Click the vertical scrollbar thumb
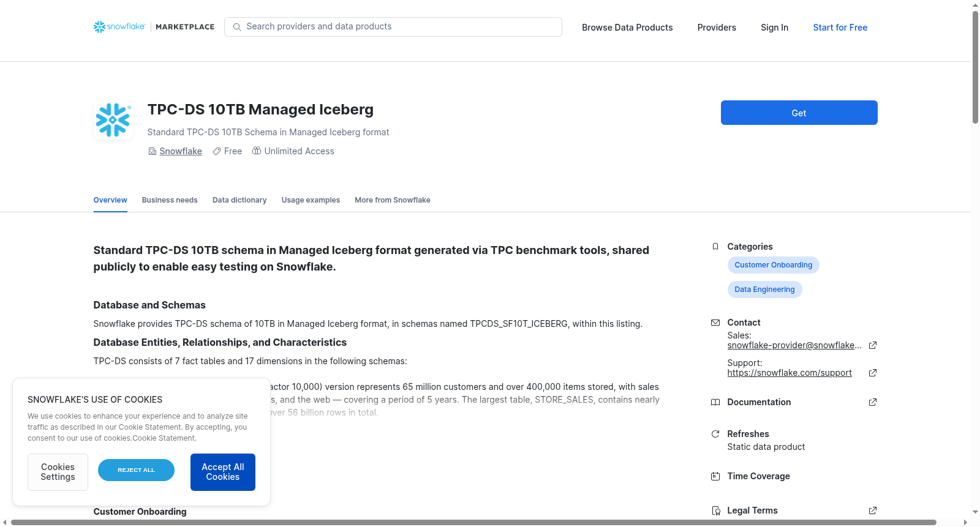Screen dimensions: 980x527 976,67
